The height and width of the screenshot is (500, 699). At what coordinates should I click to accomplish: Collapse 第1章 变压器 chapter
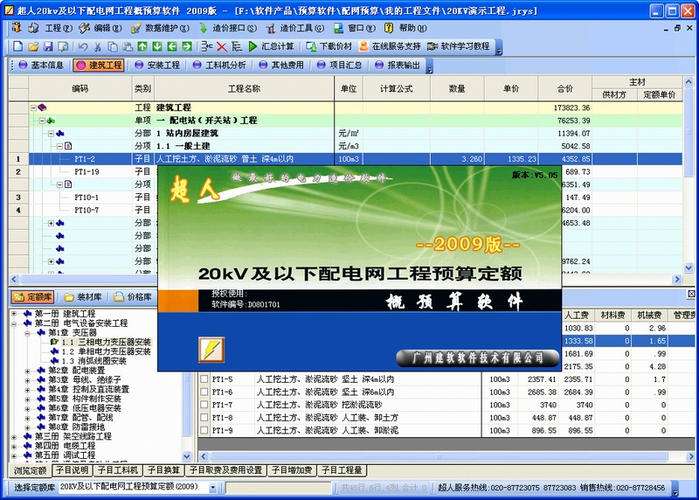coord(27,333)
